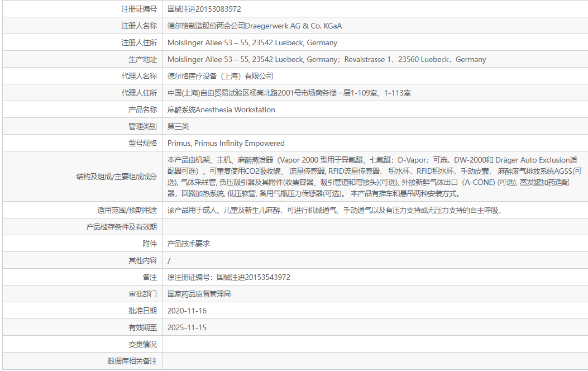
Task: Select the 注册人名称 label
Action: point(138,26)
